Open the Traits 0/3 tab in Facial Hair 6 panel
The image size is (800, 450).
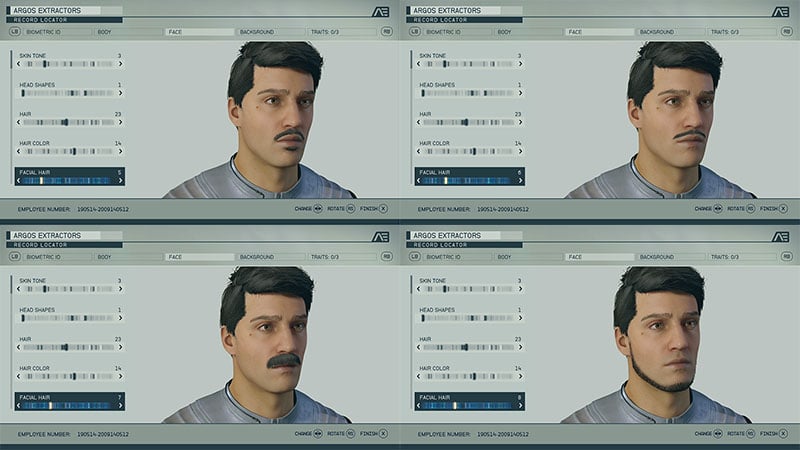741,32
